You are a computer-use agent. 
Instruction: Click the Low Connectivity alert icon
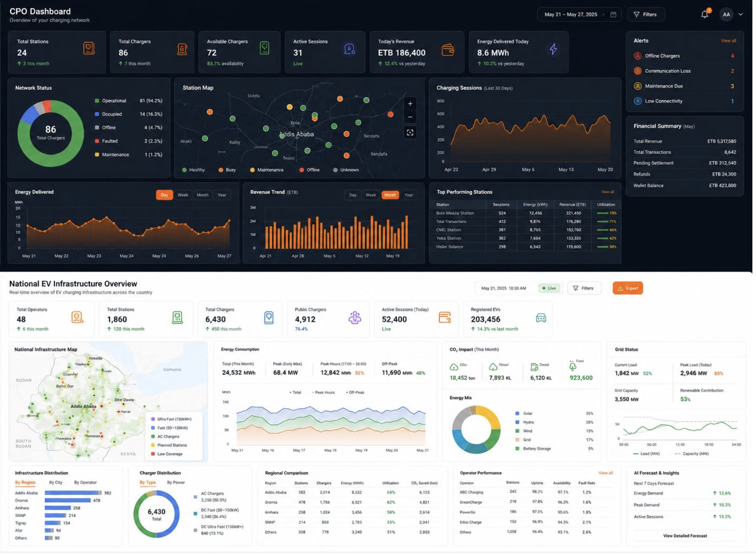pyautogui.click(x=638, y=101)
